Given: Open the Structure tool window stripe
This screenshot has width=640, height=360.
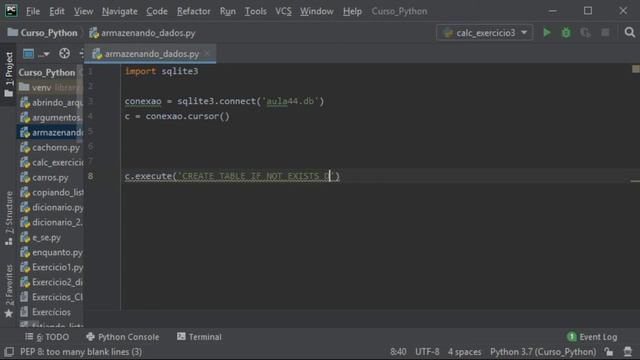Looking at the screenshot, I should coord(9,218).
